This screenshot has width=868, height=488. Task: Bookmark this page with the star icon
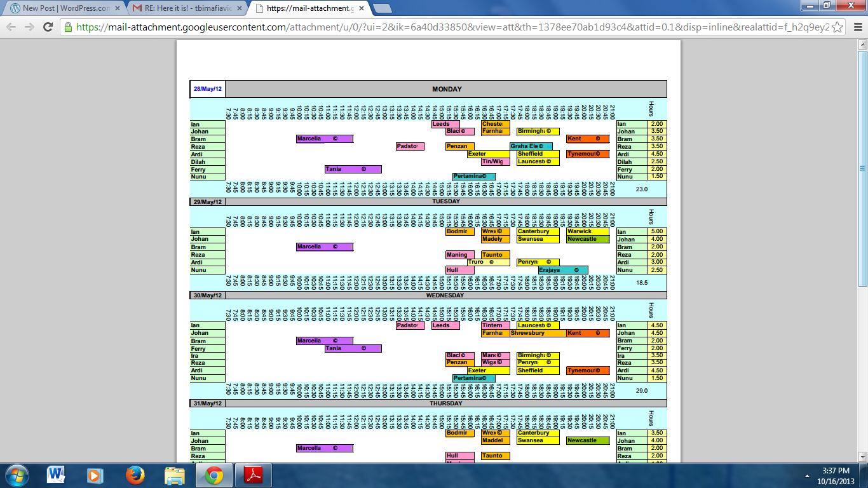point(837,27)
